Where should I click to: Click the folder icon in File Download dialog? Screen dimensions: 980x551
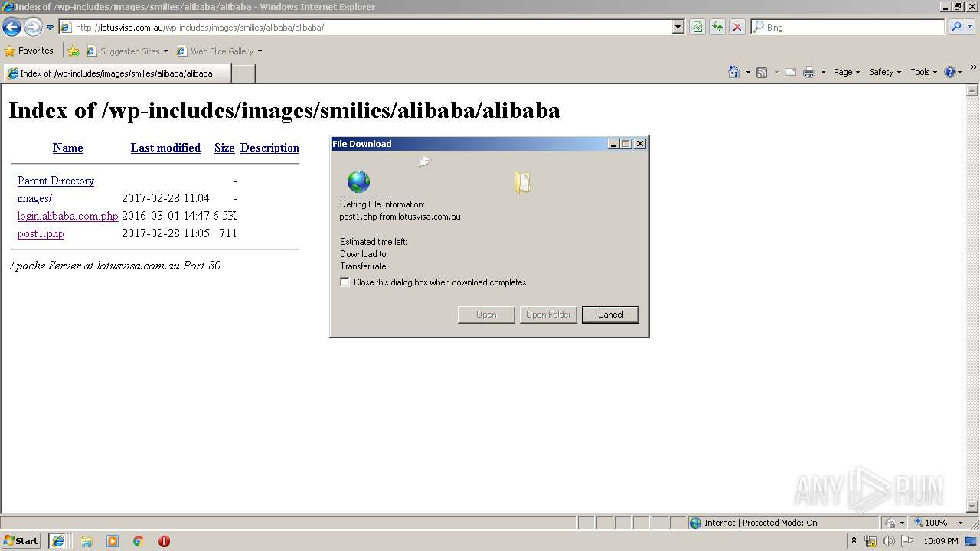tap(523, 182)
